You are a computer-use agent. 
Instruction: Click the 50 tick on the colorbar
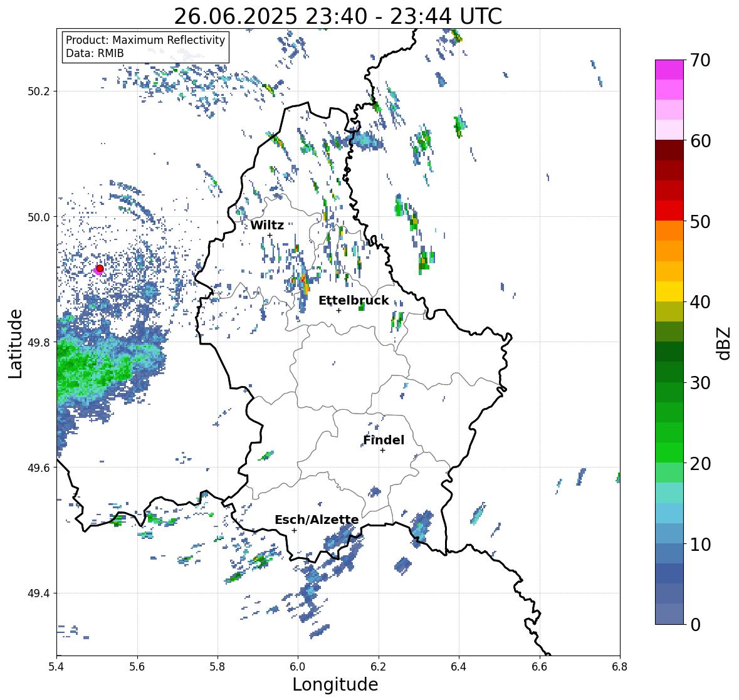coord(700,221)
